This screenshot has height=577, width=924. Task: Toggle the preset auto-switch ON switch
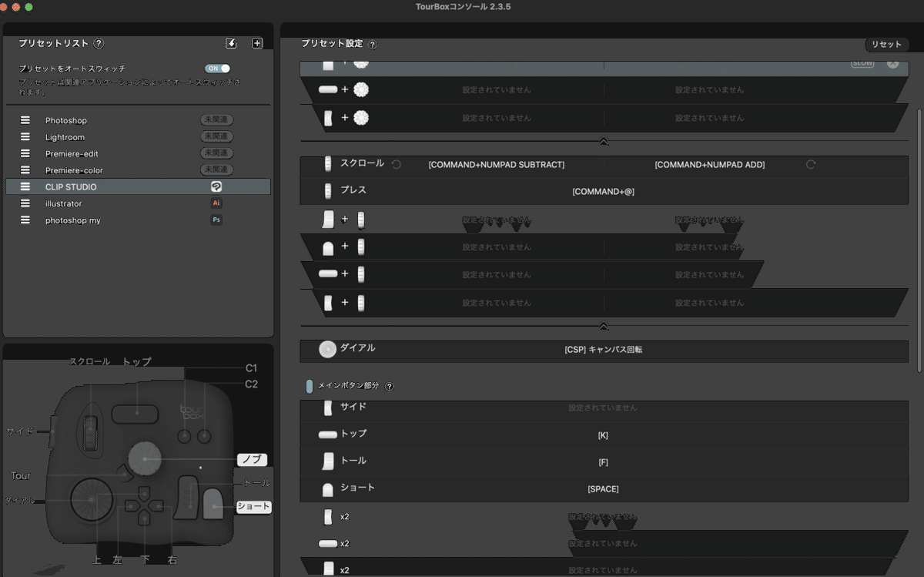(x=217, y=69)
